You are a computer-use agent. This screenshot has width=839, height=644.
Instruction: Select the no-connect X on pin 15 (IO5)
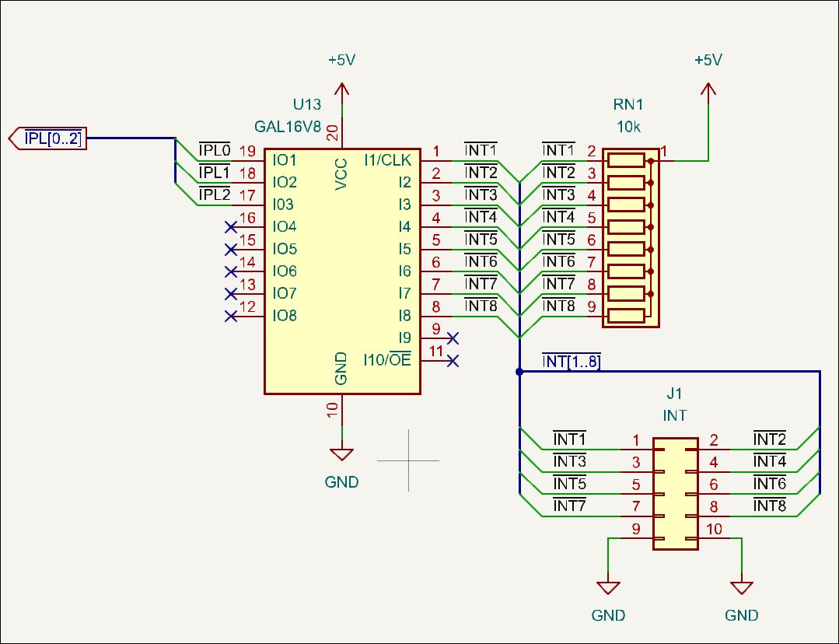click(231, 250)
